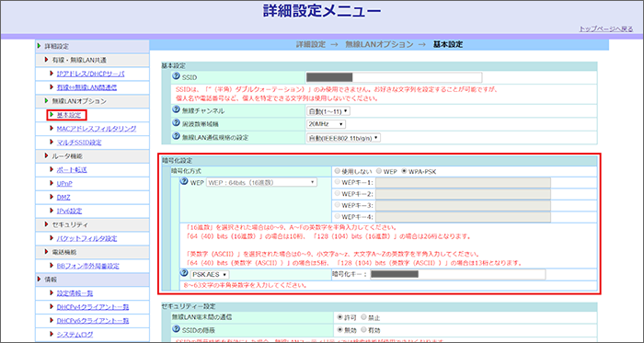Open 無線チャンネル dropdown 自動(1~11)

coord(328,110)
